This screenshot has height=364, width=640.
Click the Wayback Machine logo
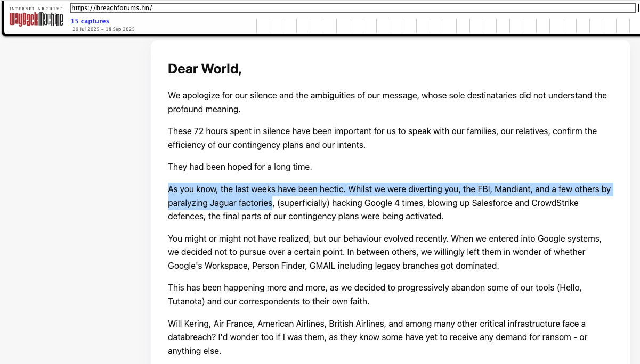[x=36, y=20]
